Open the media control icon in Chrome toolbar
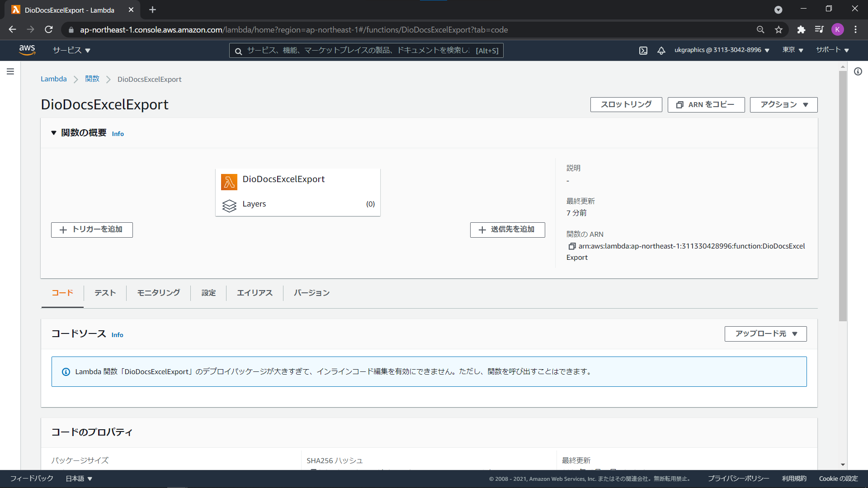 click(x=819, y=30)
